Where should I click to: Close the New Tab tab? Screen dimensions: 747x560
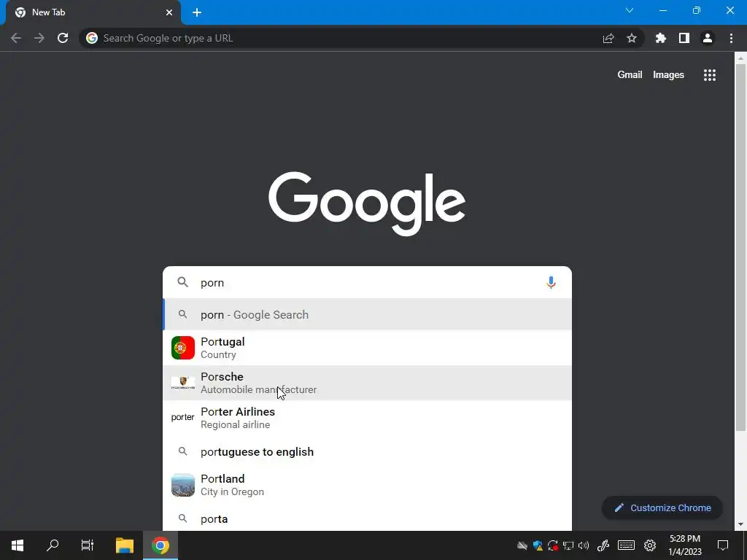[x=169, y=12]
